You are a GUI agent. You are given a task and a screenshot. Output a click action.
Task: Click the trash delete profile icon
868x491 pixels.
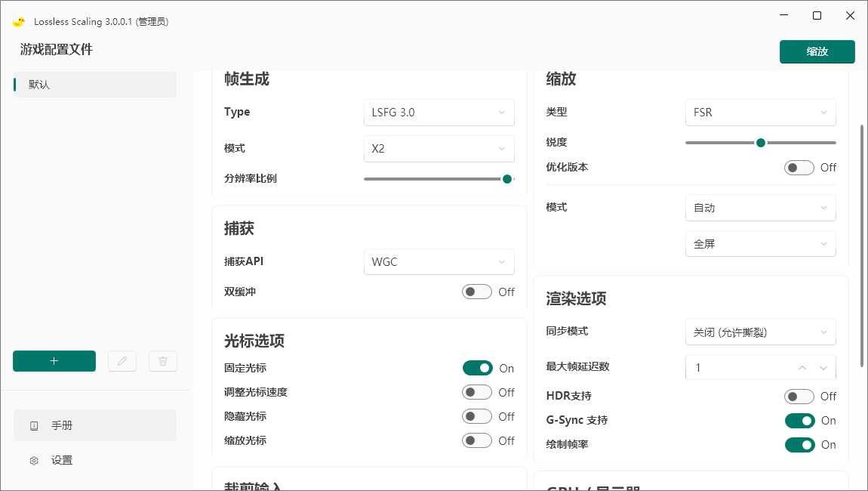tap(163, 361)
